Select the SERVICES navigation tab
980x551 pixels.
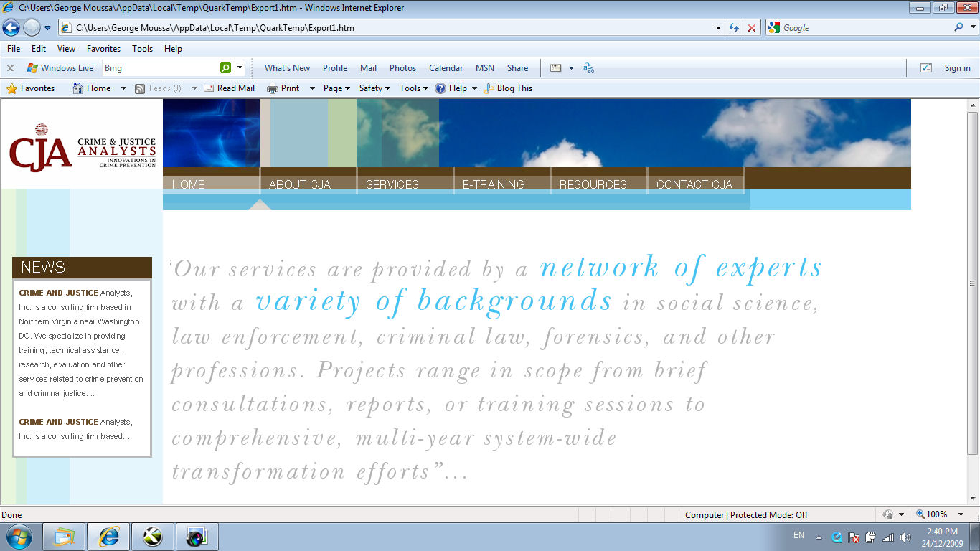click(x=391, y=184)
